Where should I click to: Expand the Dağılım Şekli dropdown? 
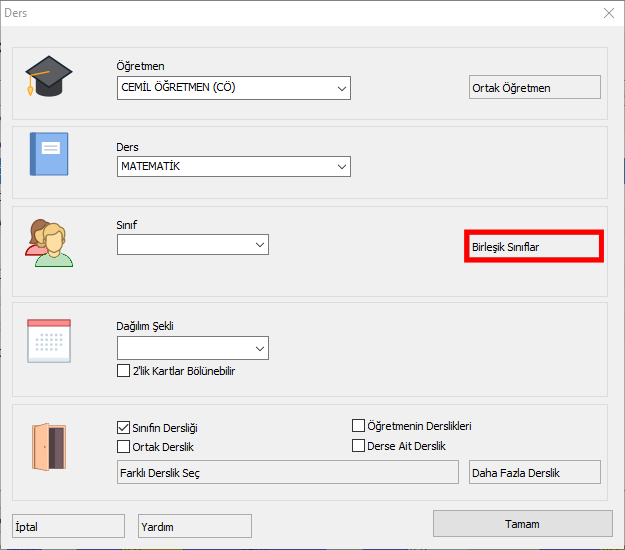(193, 348)
